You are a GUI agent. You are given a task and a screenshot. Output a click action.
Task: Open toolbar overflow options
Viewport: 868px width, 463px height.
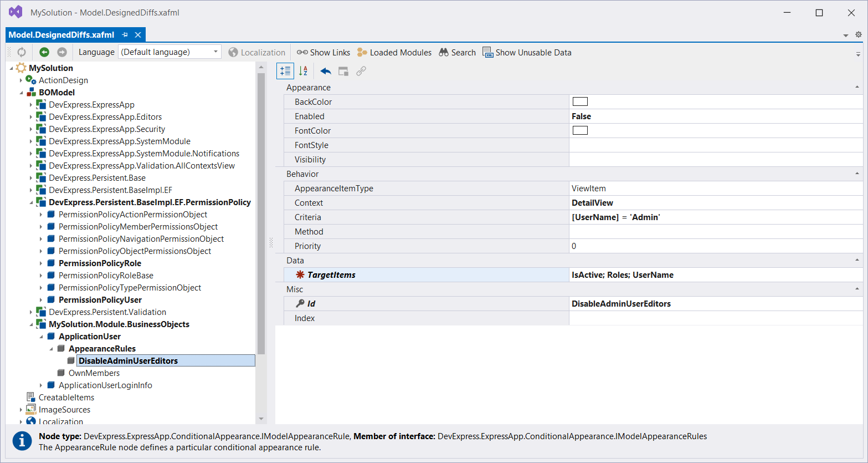point(858,54)
